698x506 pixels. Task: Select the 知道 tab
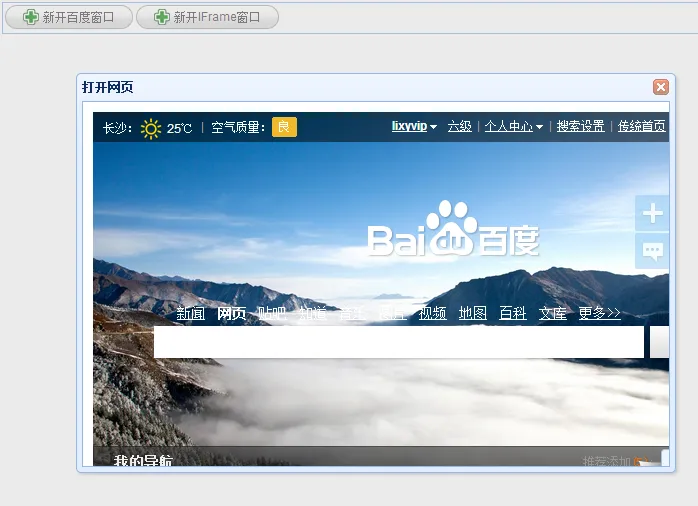312,313
